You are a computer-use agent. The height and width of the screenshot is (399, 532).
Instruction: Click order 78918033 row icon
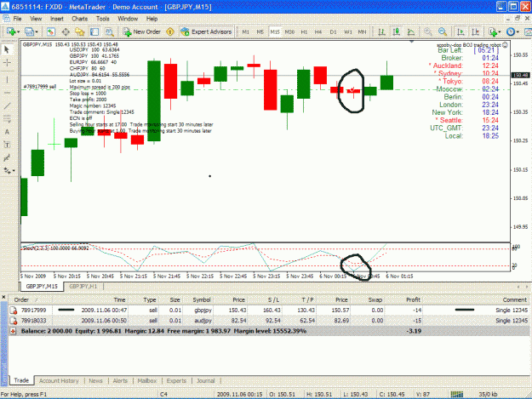point(14,321)
